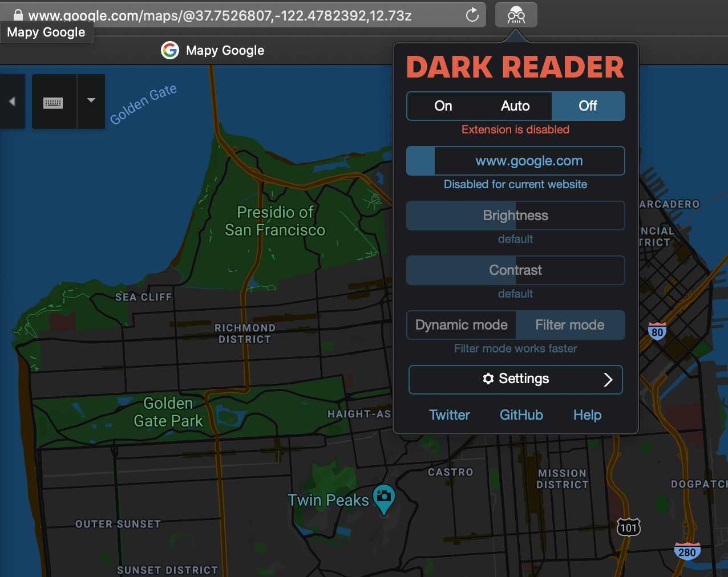Click the DARK READER heading
The image size is (728, 577).
(x=515, y=67)
